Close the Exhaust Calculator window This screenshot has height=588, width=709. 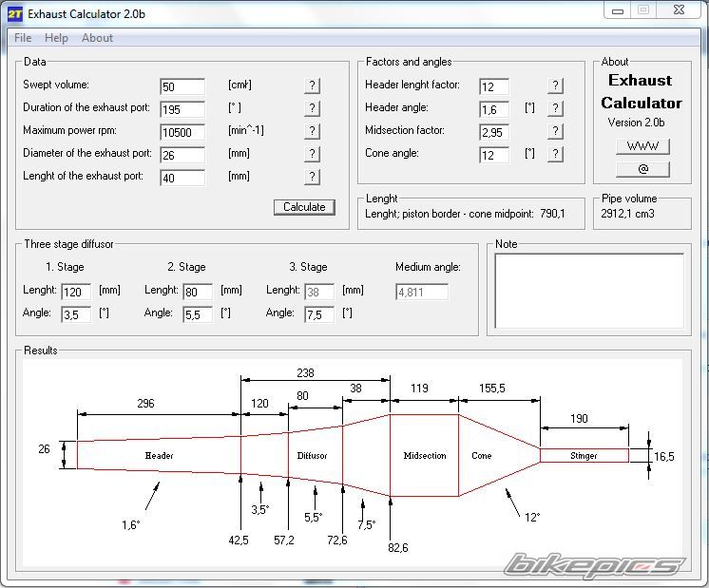(679, 9)
